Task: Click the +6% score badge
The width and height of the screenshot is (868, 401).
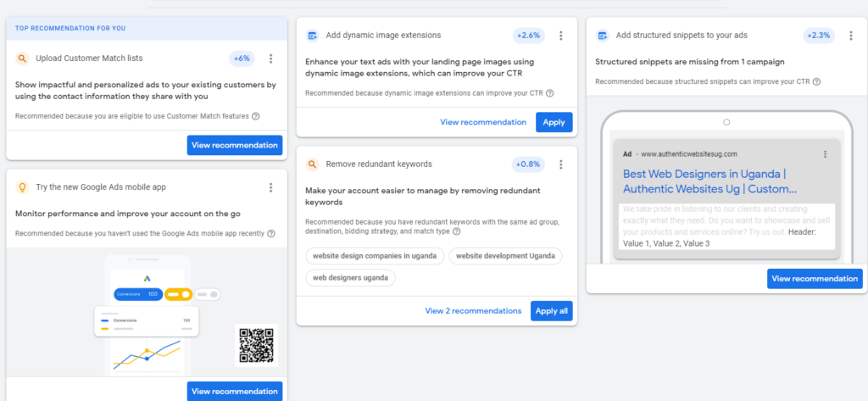Action: pos(242,58)
